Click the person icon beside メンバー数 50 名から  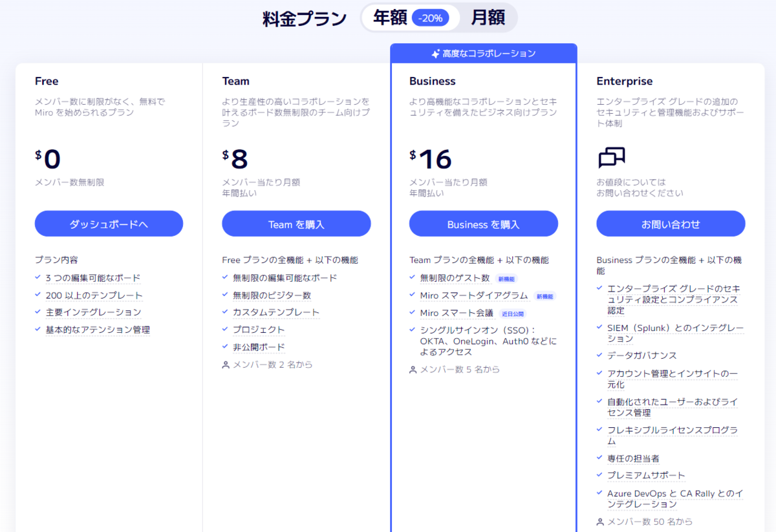(600, 522)
